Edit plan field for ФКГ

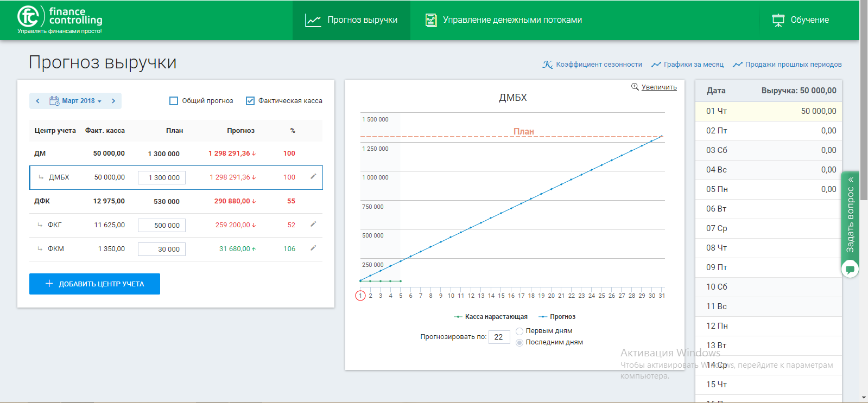pyautogui.click(x=162, y=226)
